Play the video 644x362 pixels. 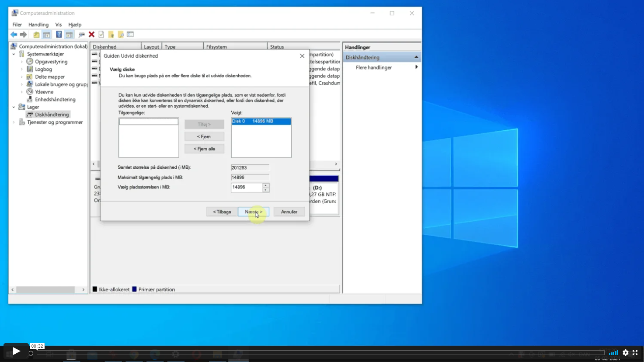[16, 352]
